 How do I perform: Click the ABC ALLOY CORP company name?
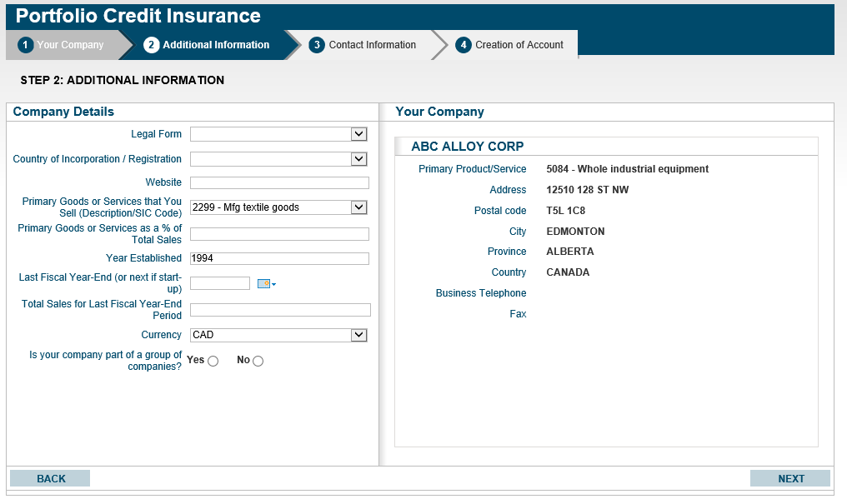pyautogui.click(x=468, y=147)
